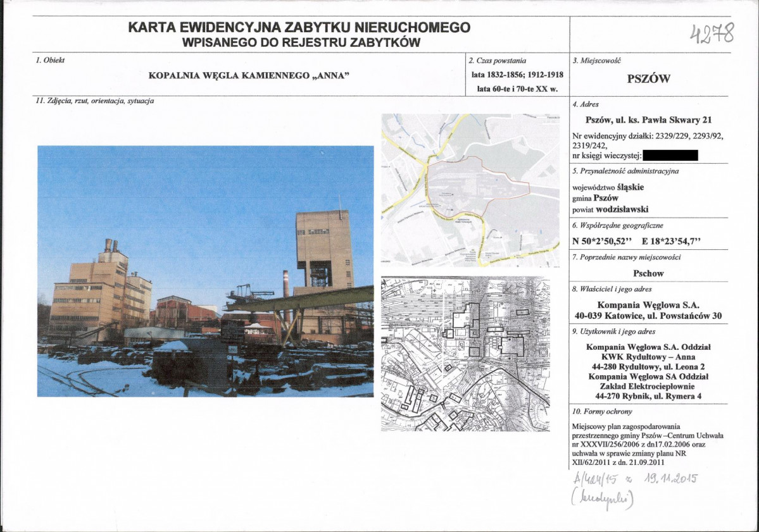Click the '11. Zdjęcia, rzut, orientacja, sytuacja' label
The width and height of the screenshot is (759, 532).
[95, 101]
